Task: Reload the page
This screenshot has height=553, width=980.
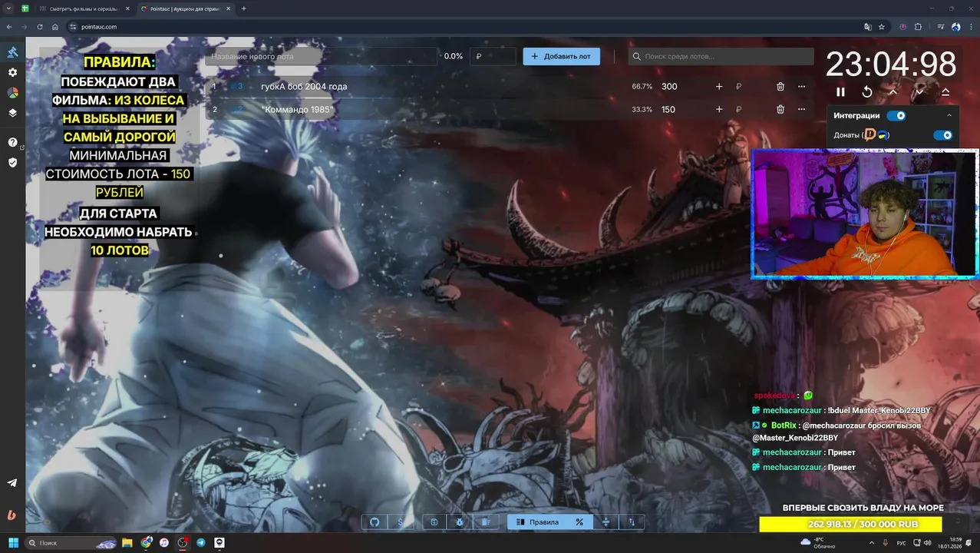Action: 40,27
